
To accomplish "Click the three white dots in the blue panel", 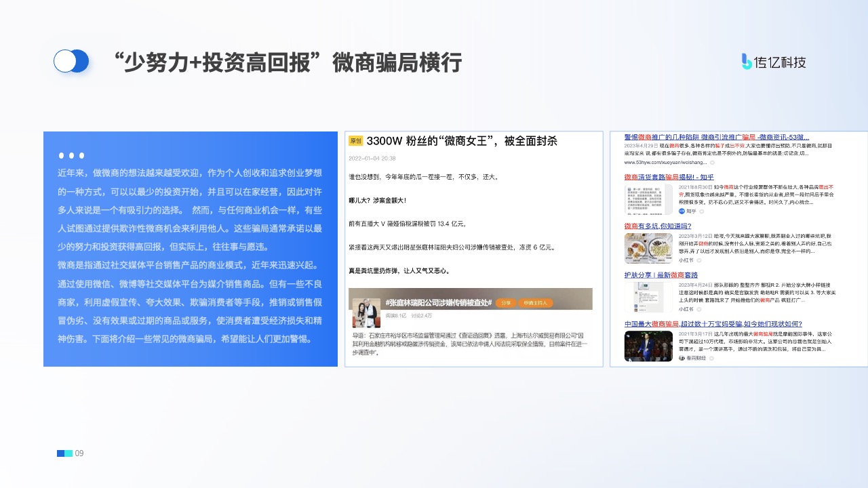I will [x=71, y=156].
